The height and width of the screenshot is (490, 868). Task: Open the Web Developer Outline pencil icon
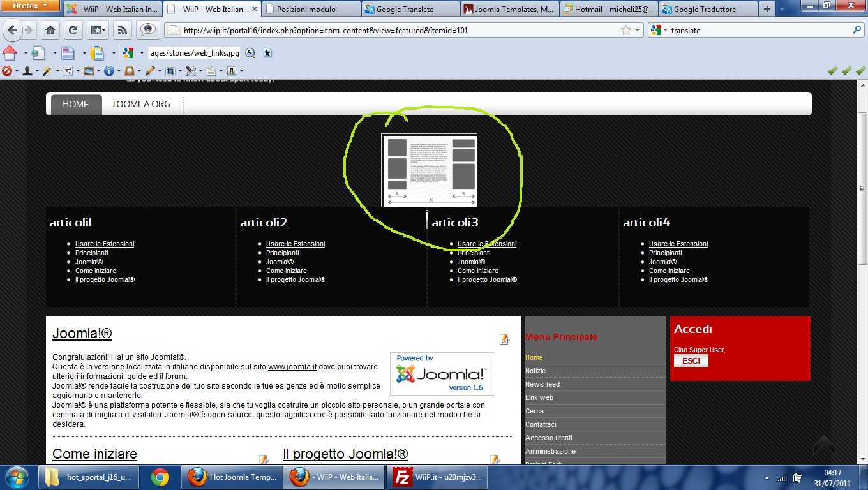coord(149,71)
